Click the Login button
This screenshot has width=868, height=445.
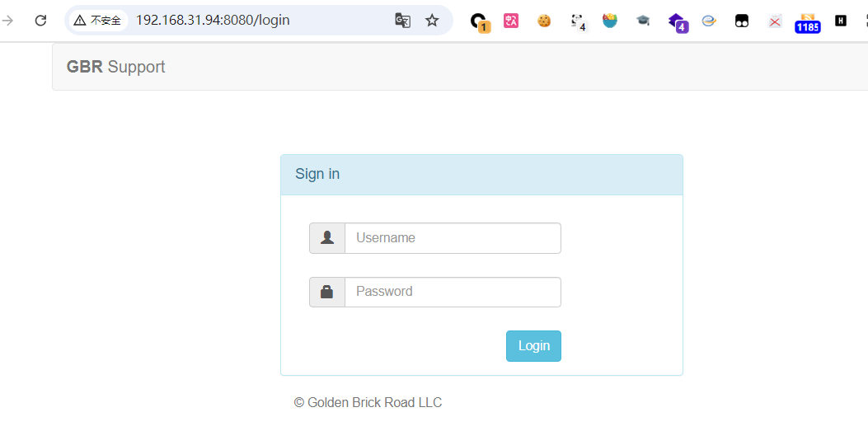533,346
